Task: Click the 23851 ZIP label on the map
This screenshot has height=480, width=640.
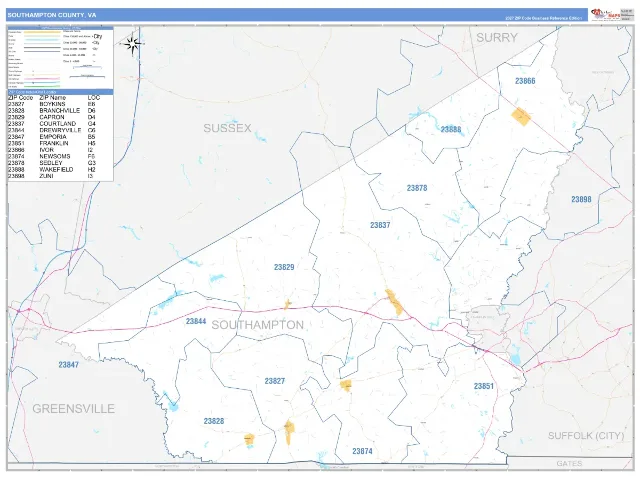Action: coord(484,386)
